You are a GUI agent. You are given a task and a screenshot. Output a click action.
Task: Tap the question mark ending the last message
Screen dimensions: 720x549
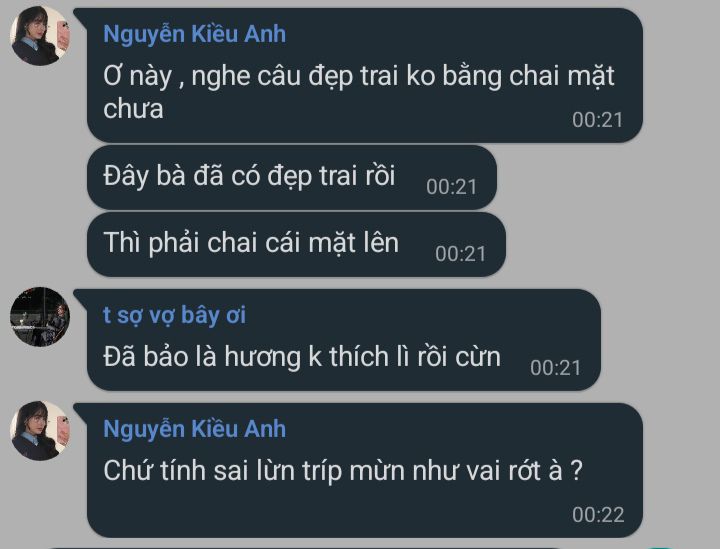point(577,471)
